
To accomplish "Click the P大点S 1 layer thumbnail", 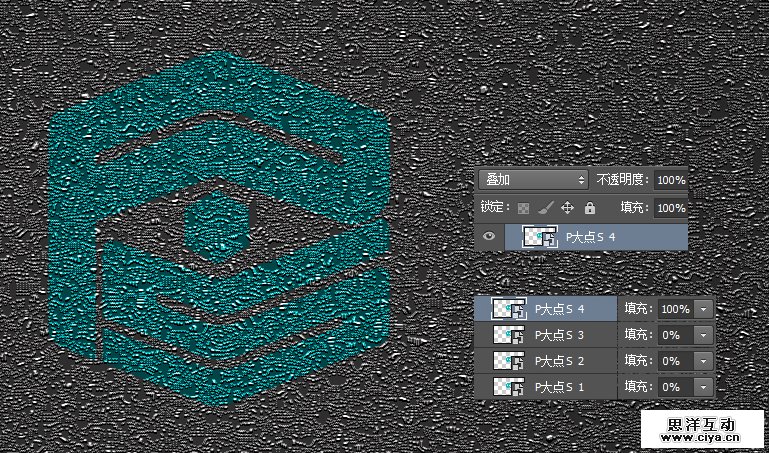I will [510, 386].
